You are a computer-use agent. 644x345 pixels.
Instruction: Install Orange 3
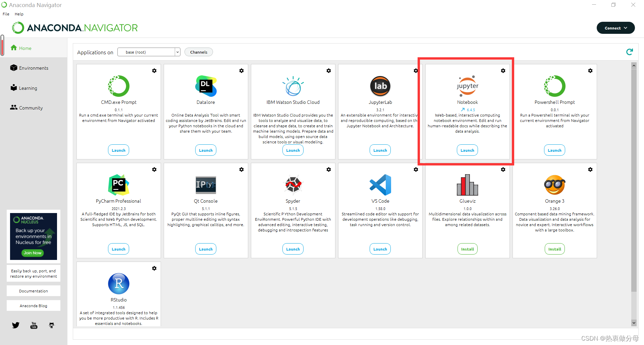pos(555,249)
